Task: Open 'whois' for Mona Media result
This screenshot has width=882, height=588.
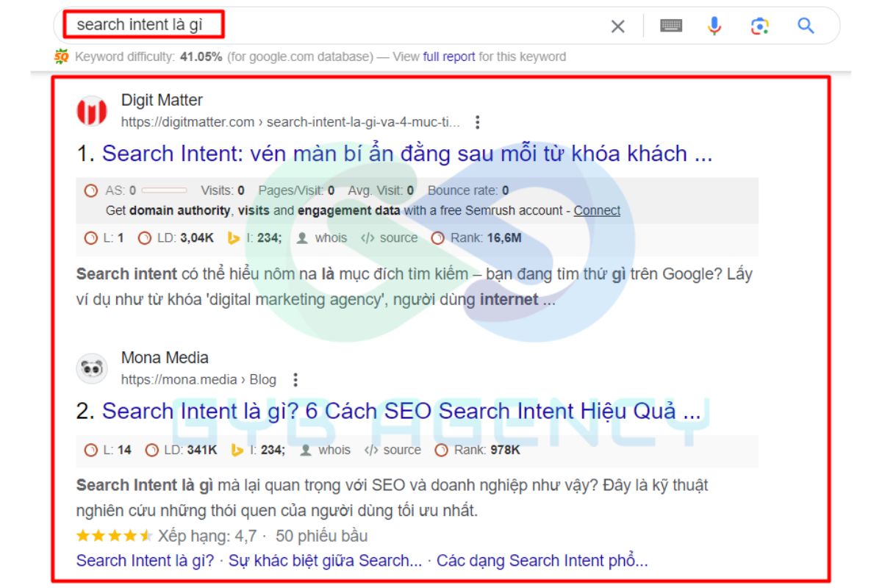Action: [x=326, y=450]
